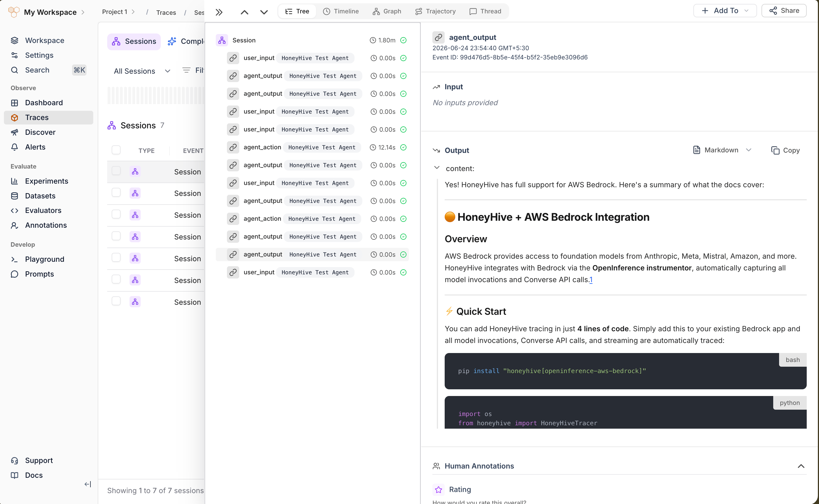Open the Traces breadcrumb link
Screen dimensions: 819x504
(166, 13)
